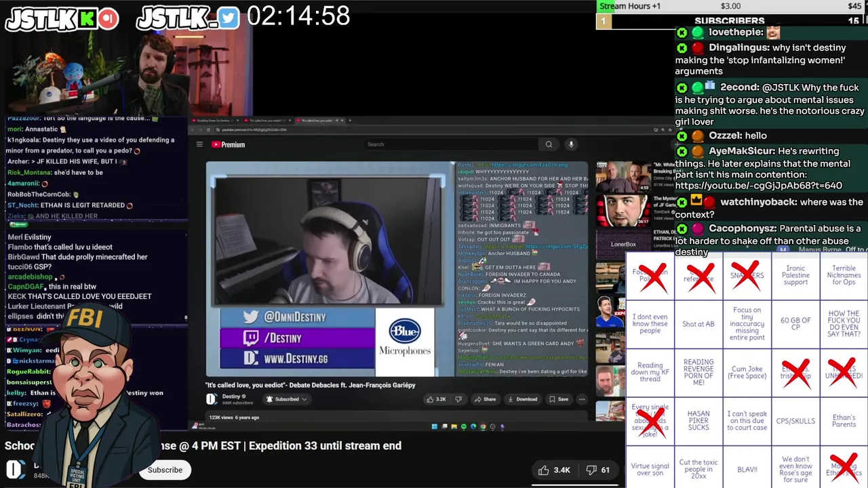Select 'Cut the toxic people in 20xx' square
Screen dimensions: 868x488
pyautogui.click(x=698, y=469)
